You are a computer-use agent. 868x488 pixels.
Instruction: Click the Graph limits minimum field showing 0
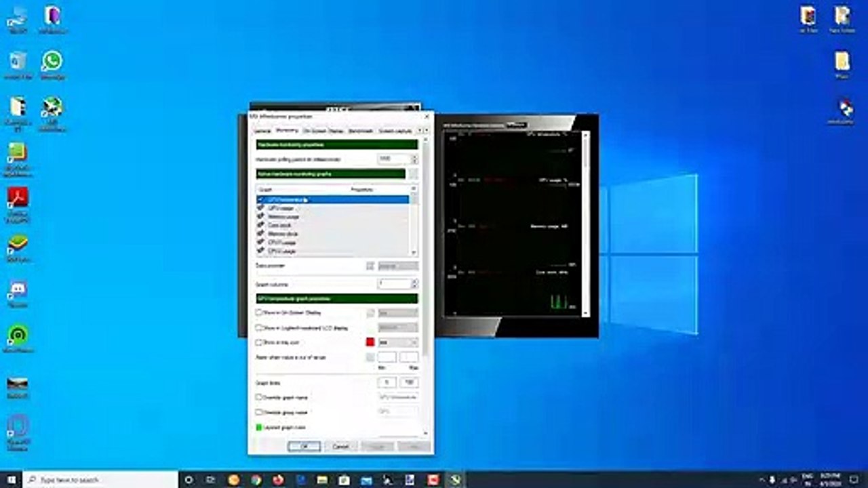pos(387,382)
